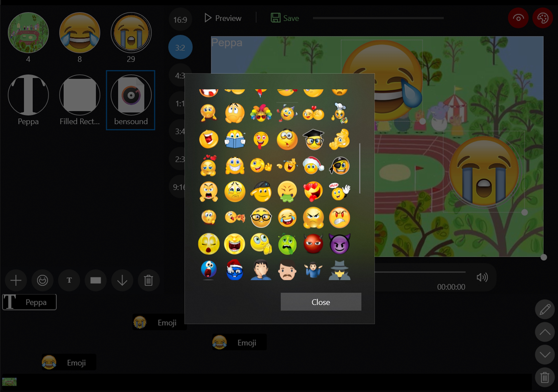558x392 pixels.
Task: Mute the audio speaker icon
Action: [x=482, y=277]
